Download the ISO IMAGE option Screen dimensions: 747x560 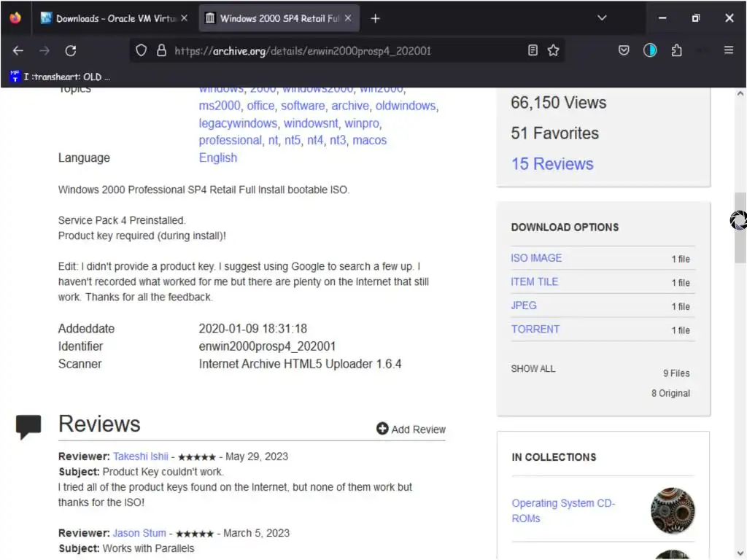(x=536, y=258)
